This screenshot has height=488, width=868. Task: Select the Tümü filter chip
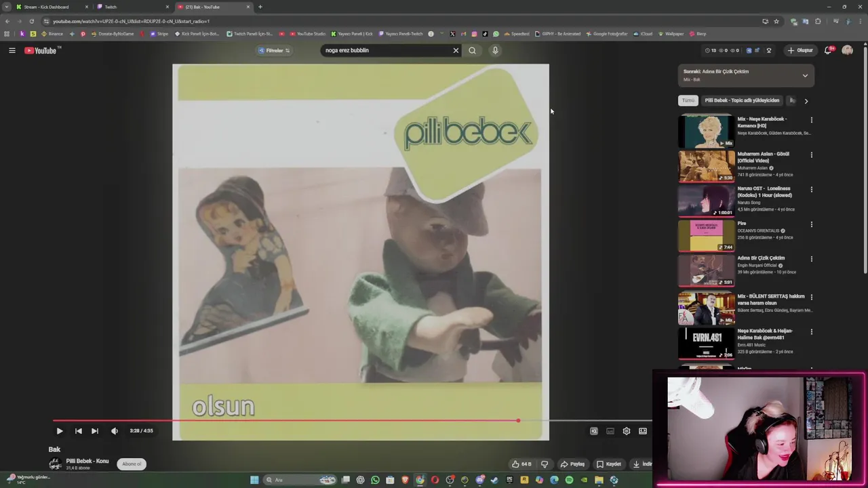click(x=688, y=100)
